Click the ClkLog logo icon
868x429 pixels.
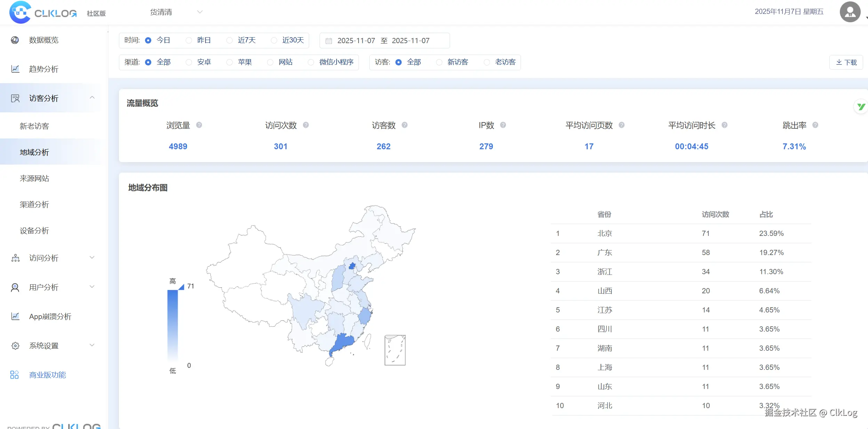(x=20, y=12)
